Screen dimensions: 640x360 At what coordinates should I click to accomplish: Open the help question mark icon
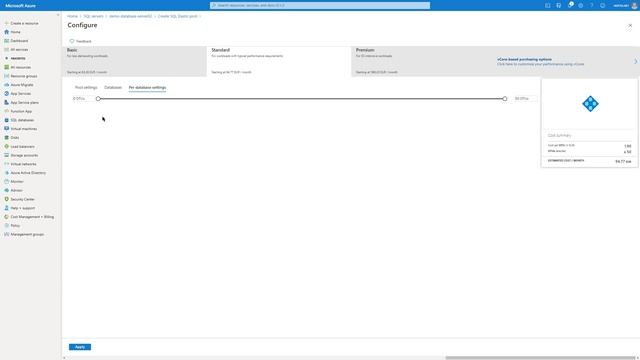point(591,5)
